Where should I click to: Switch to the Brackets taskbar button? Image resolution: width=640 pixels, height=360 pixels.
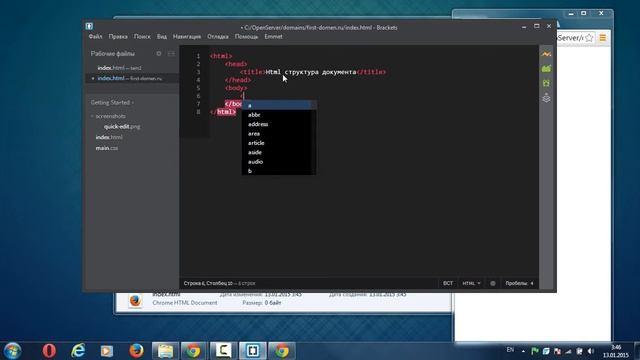pyautogui.click(x=252, y=351)
